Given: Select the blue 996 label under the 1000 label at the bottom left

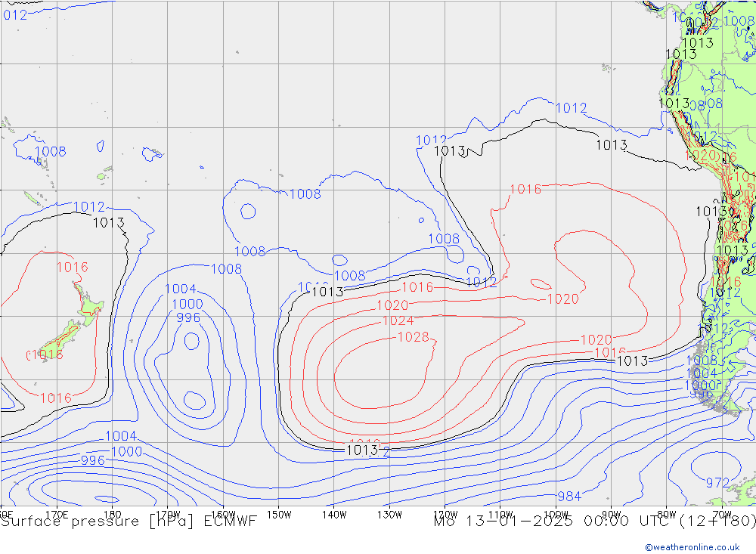Looking at the screenshot, I should point(92,460).
